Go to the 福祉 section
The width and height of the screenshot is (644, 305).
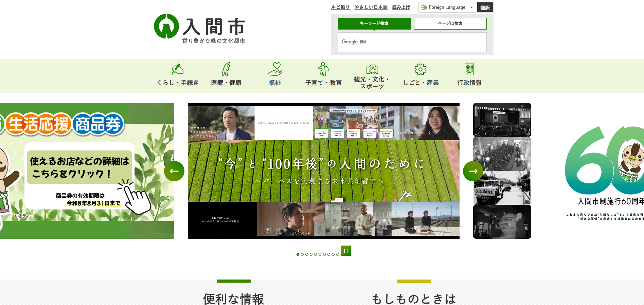coord(275,75)
